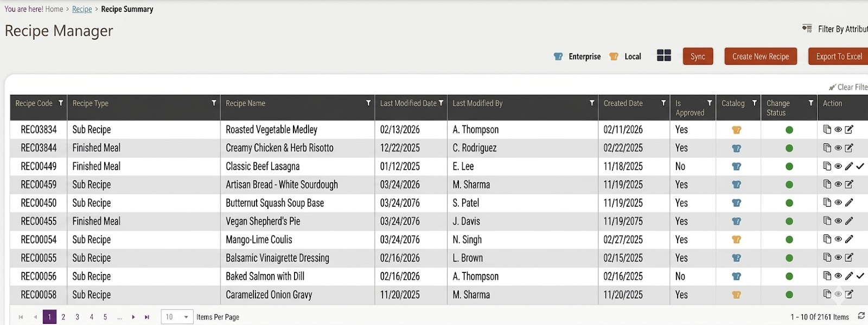Open the Items Per Page dropdown
Viewport: 868px width, 325px height.
tap(177, 317)
